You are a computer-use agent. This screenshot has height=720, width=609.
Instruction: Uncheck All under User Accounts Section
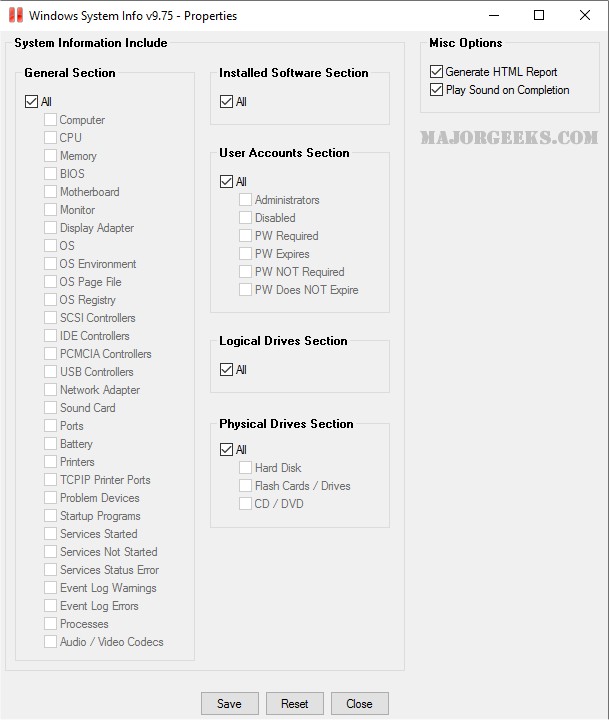[226, 182]
